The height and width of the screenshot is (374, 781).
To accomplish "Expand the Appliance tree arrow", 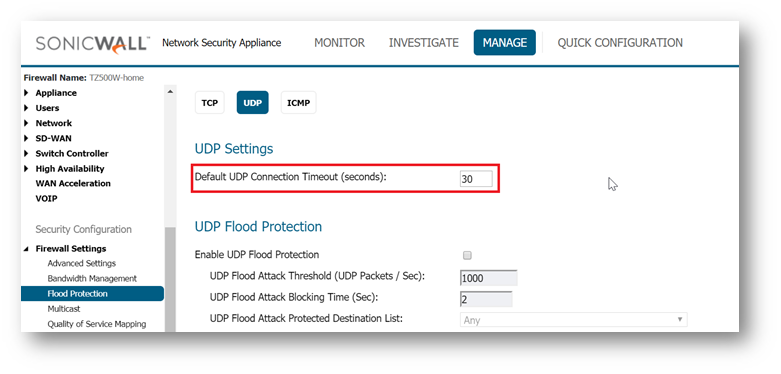I will pyautogui.click(x=26, y=93).
